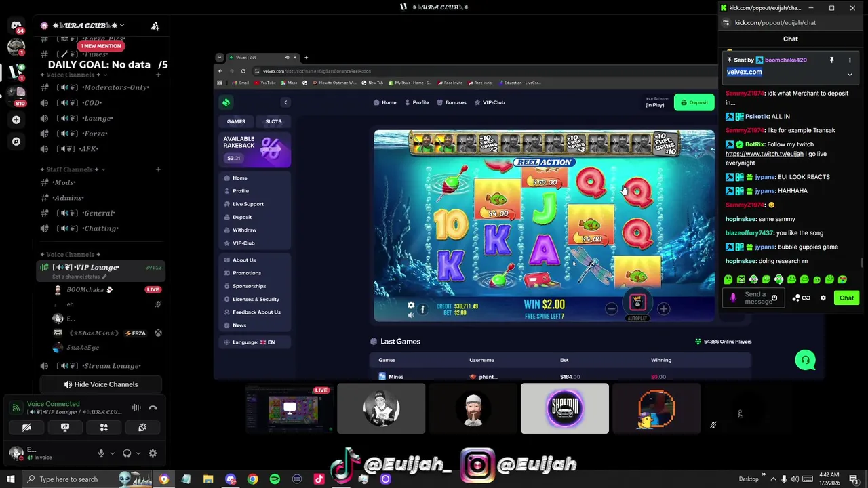Click green Chat send button
The image size is (868, 488).
pos(846,298)
